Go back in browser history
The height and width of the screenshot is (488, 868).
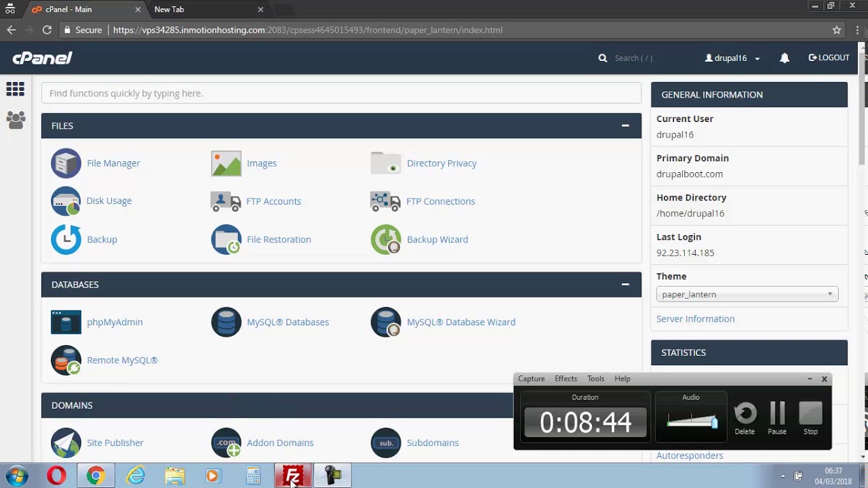point(11,30)
